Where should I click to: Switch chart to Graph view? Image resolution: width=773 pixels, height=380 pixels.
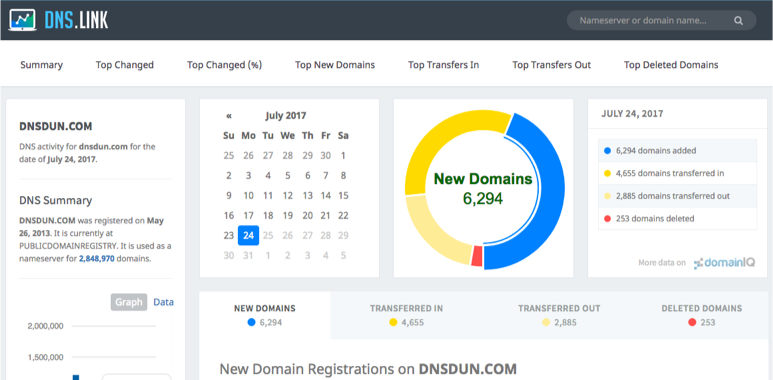pos(129,302)
